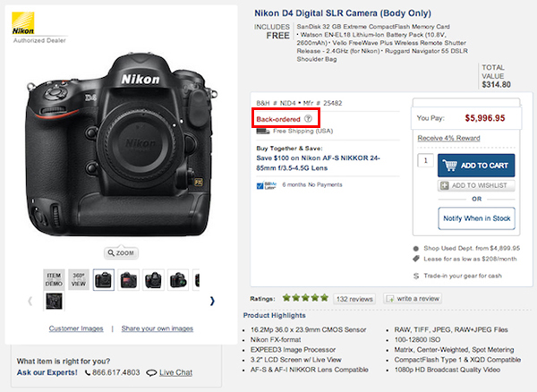Select the rear LCD view camera thumbnail
The image size is (537, 392).
[x=128, y=280]
